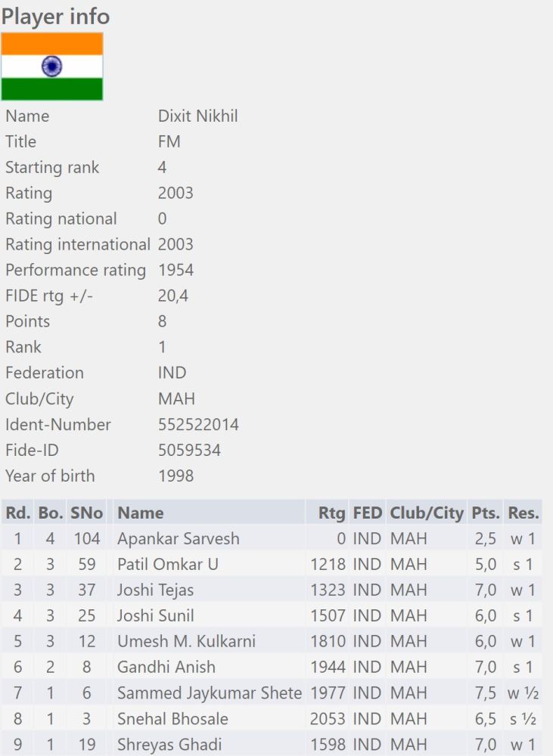The height and width of the screenshot is (756, 553).
Task: Click the Ident-Number value 552522014
Action: [x=198, y=425]
